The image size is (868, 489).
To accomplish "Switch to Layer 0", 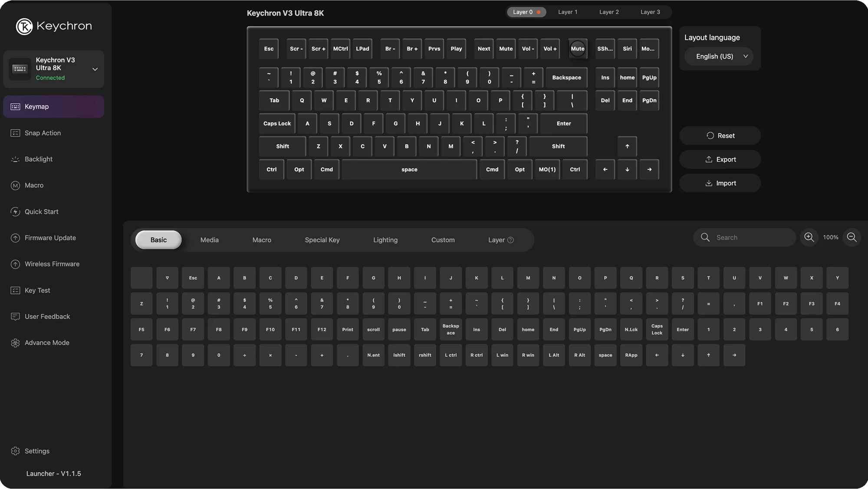I will tap(526, 12).
